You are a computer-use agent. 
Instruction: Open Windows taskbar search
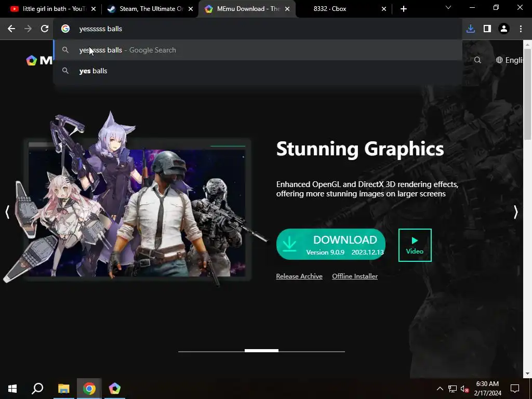tap(37, 389)
